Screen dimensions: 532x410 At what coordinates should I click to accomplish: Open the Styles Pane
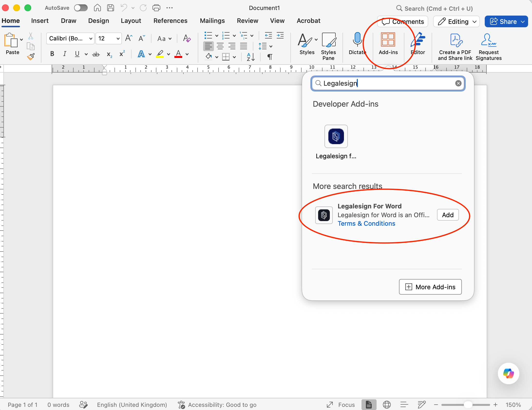328,46
